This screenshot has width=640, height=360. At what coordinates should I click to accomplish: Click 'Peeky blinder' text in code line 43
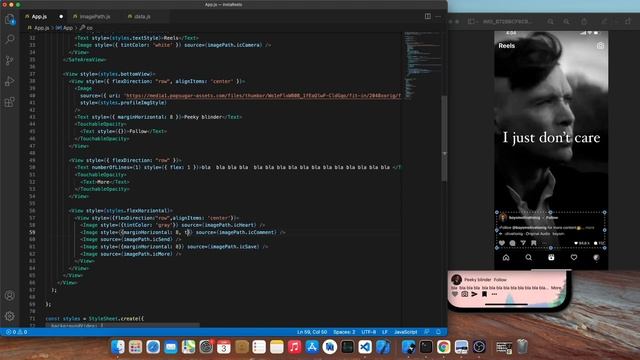[x=202, y=117]
